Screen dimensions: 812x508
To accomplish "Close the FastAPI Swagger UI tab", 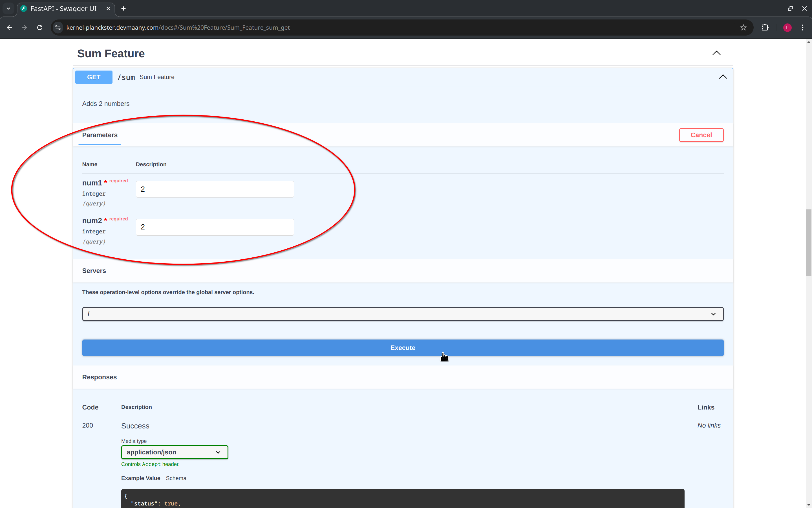I will (x=108, y=8).
